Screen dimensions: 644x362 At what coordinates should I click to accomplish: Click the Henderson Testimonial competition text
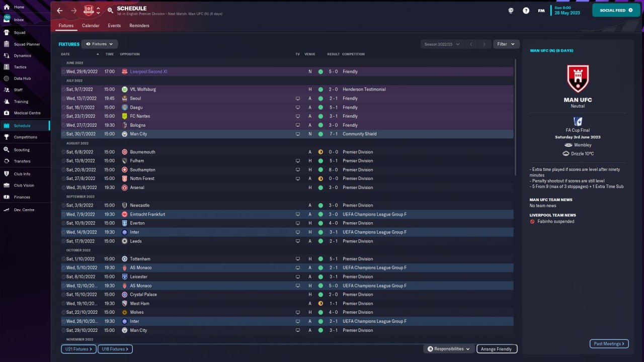point(364,89)
